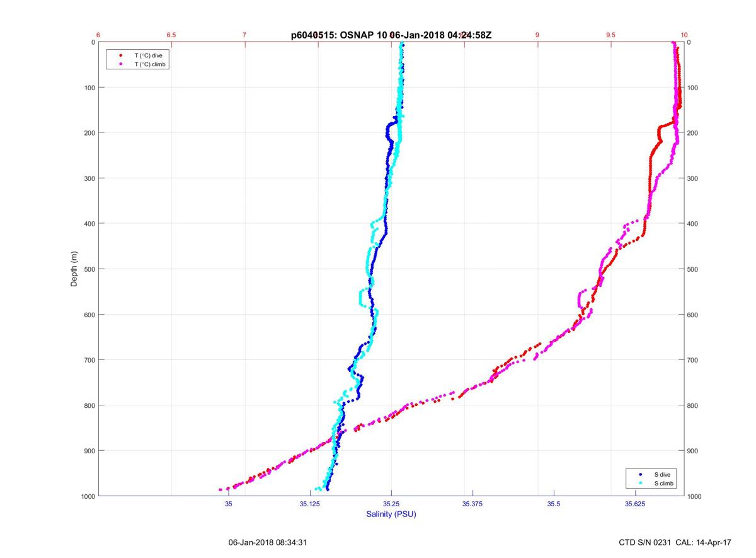The height and width of the screenshot is (558, 756).
Task: Click the blue salinity tick label 35
Action: (x=229, y=504)
